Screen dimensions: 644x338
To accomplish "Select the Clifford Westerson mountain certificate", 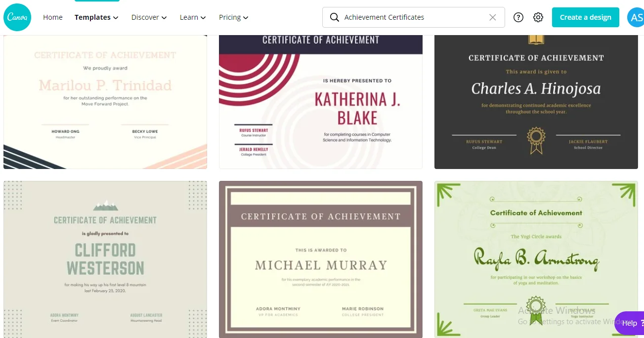I will coord(105,259).
